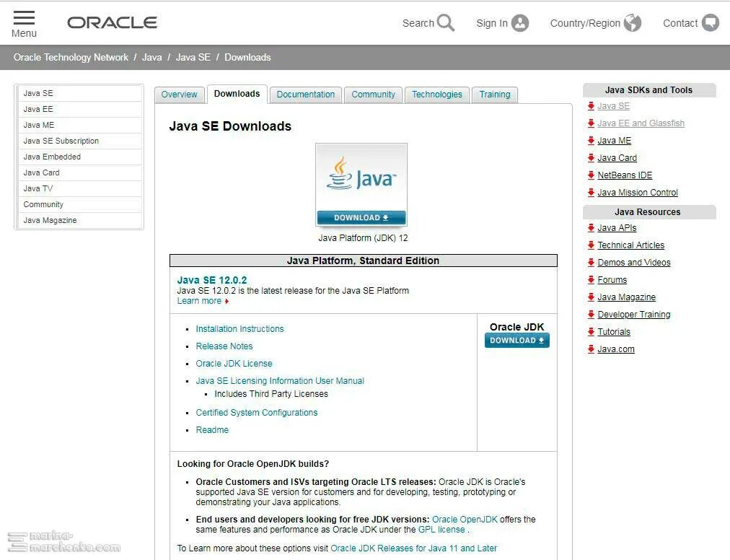Click the red arrow icon beside Java APIs
Viewport: 730px width, 560px height.
[591, 227]
